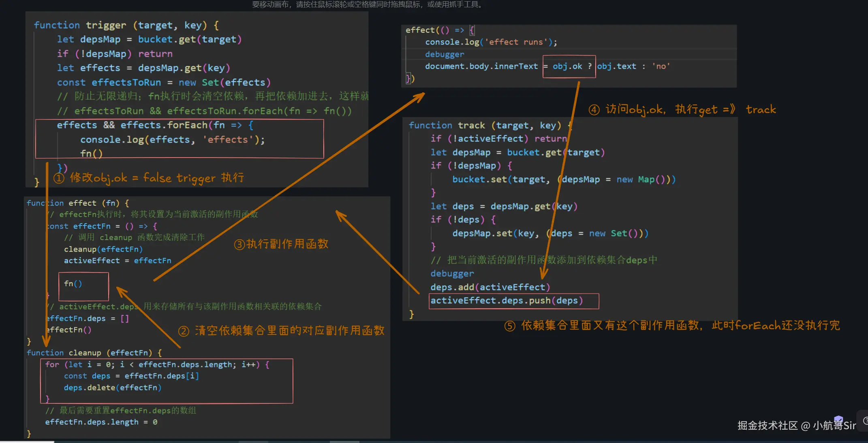Select the red box around obj.ok
The image size is (868, 443).
pos(569,66)
